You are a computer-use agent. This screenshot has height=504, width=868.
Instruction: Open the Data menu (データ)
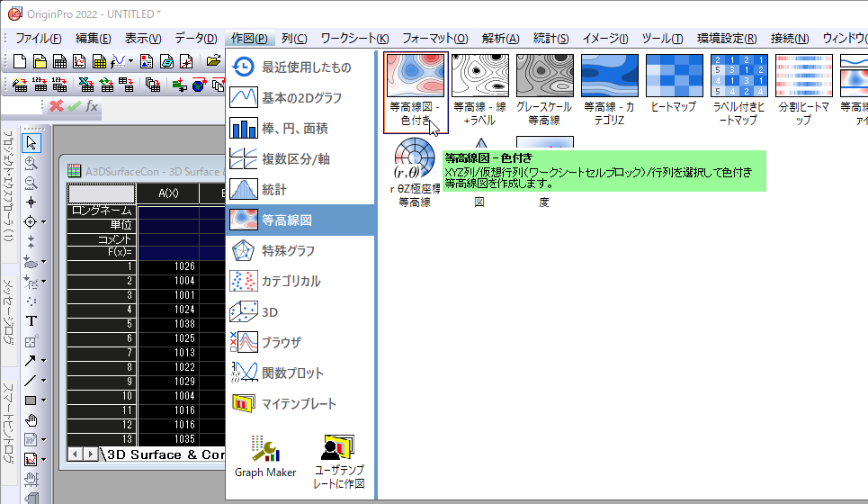pyautogui.click(x=196, y=38)
